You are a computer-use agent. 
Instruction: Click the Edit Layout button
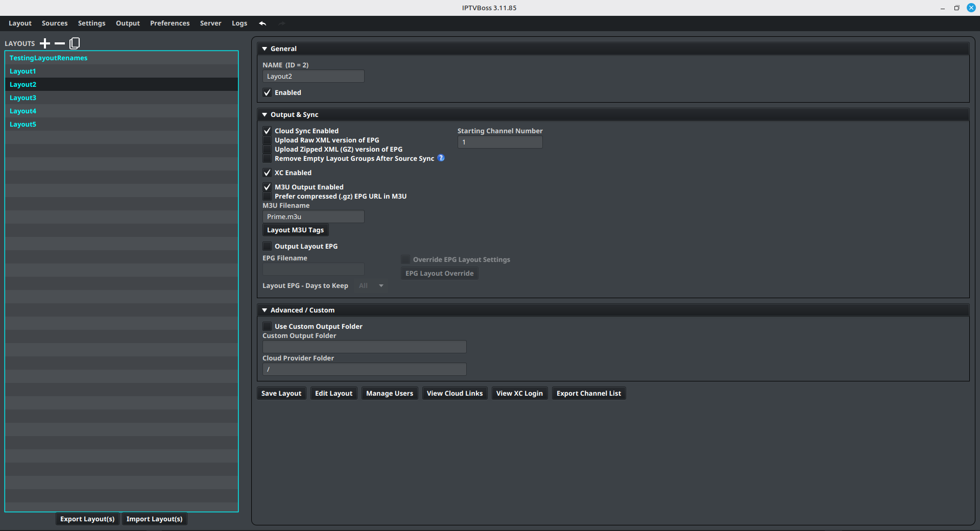(333, 393)
